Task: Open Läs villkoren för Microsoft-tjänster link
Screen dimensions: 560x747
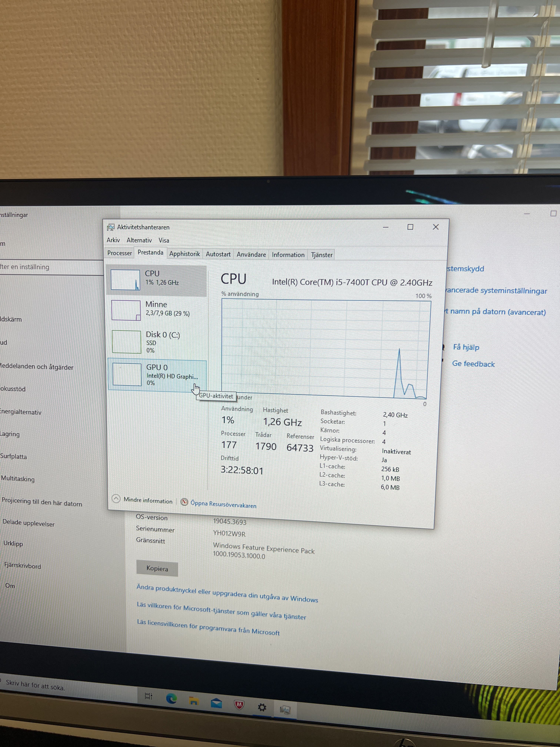Action: coord(221,611)
